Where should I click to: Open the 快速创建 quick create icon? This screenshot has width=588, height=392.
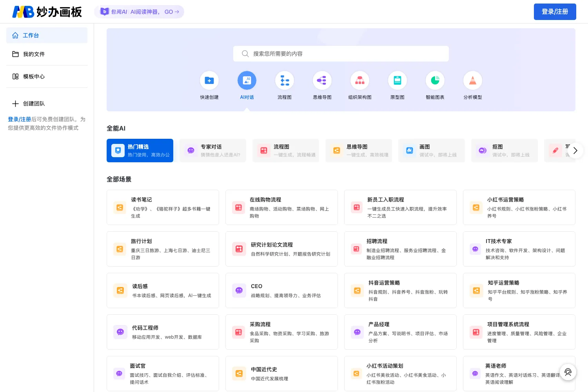[x=209, y=81]
